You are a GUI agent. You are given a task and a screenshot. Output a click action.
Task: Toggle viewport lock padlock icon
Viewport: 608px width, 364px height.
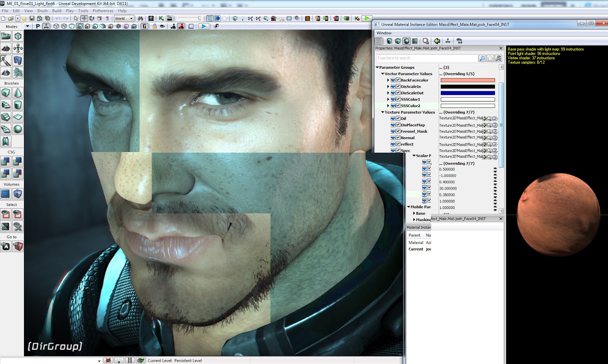point(155,26)
